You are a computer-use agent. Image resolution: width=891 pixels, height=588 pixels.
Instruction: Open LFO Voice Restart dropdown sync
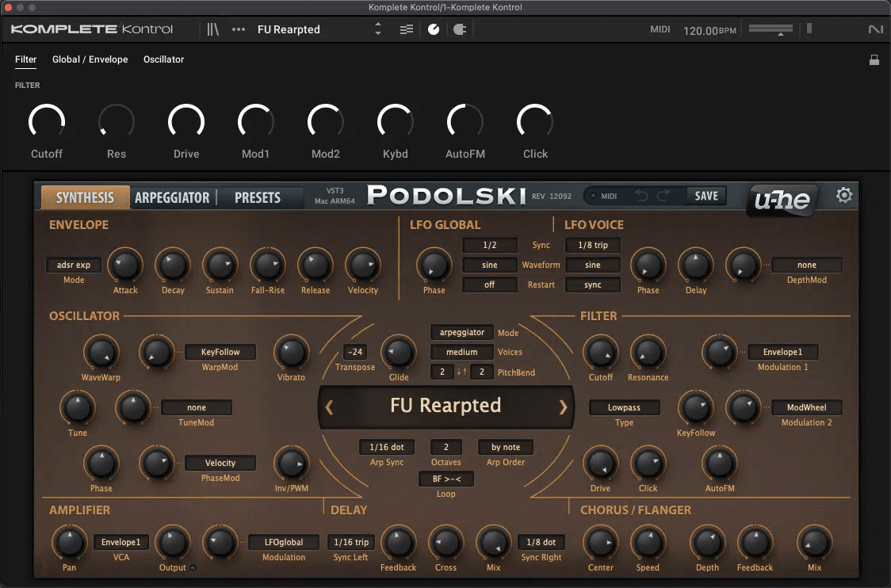593,284
